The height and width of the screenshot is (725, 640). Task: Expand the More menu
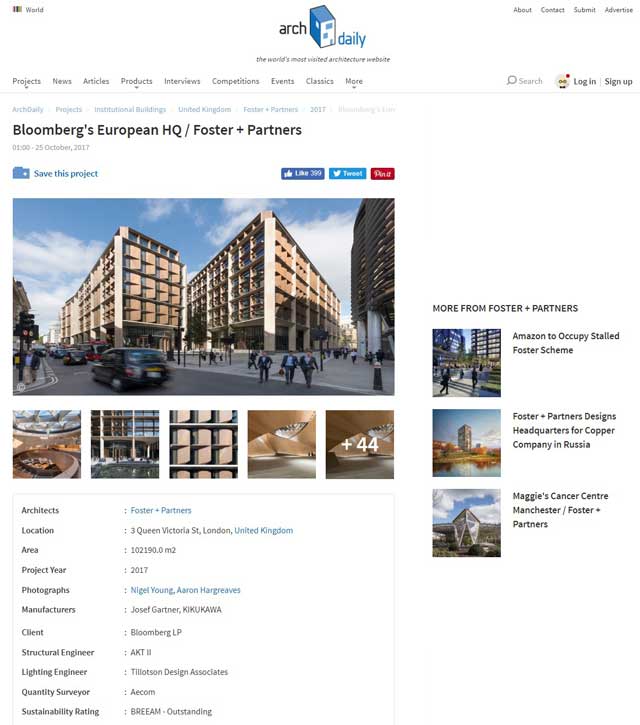click(x=354, y=81)
